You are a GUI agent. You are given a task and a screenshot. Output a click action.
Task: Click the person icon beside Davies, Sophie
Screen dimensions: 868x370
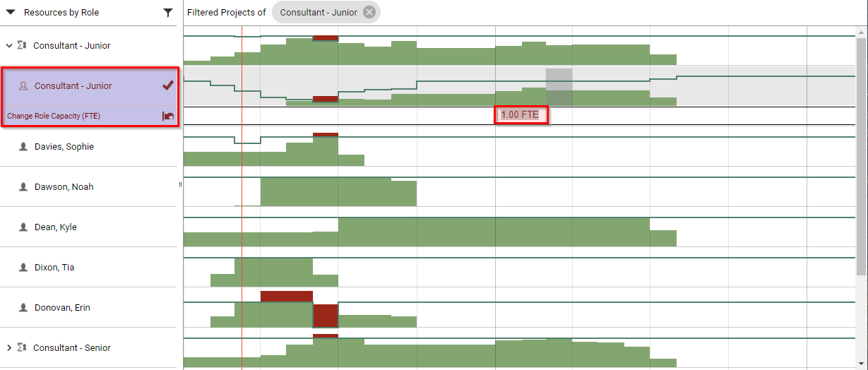(x=23, y=147)
